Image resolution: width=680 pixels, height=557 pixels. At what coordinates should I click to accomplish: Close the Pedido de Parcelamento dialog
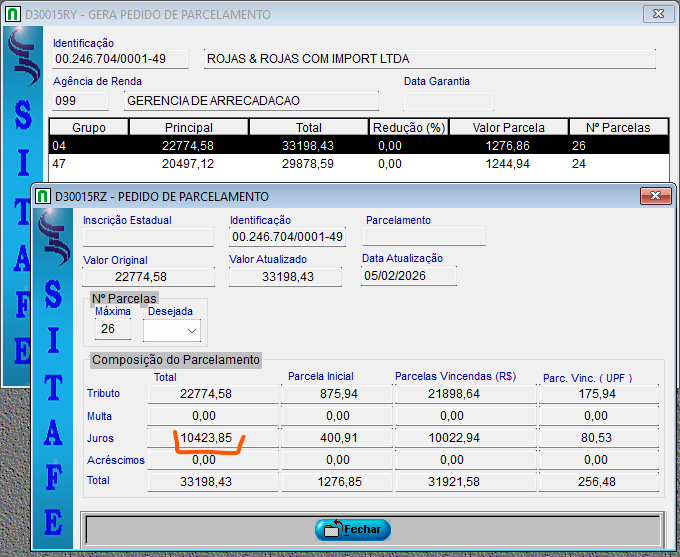point(653,196)
